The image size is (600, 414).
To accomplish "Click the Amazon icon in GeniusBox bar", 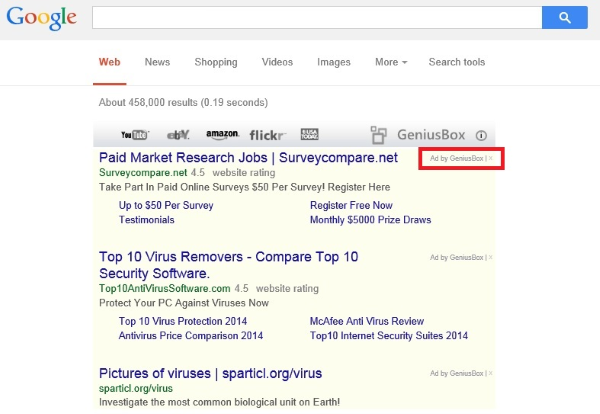I will (222, 135).
